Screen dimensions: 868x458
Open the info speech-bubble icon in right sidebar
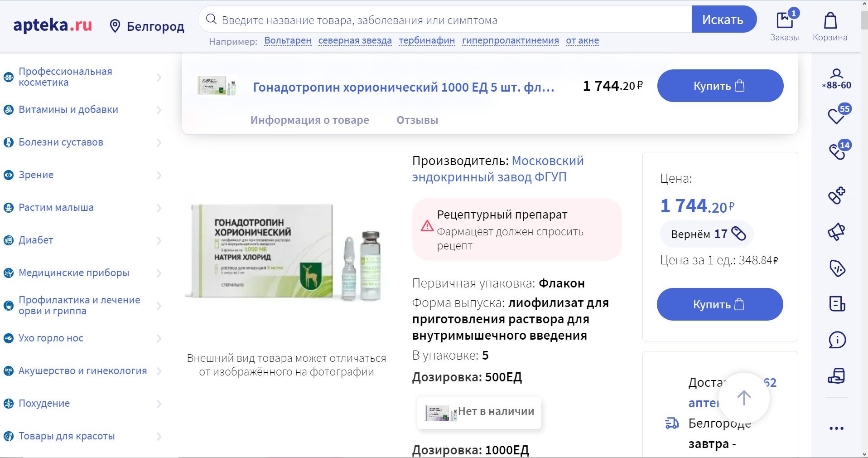[837, 340]
